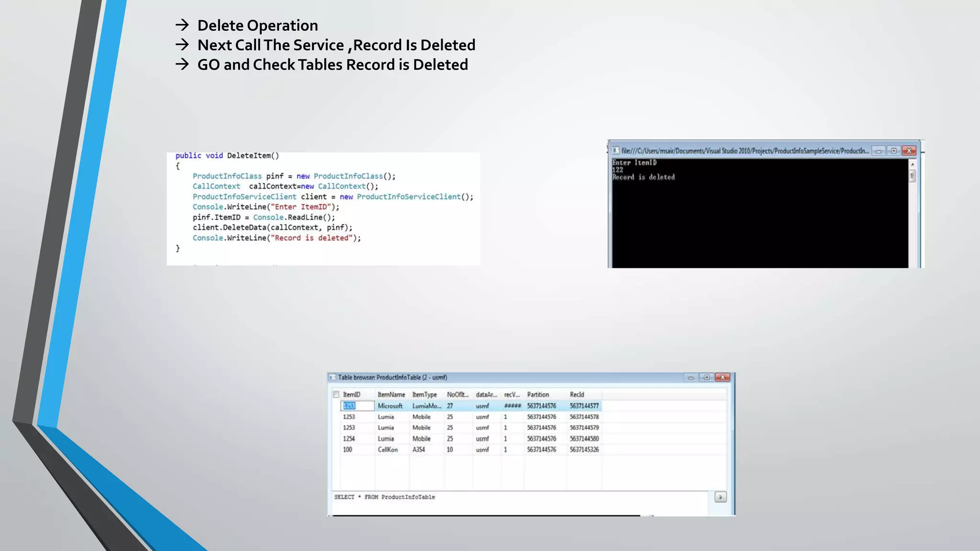Close the console output window
The image size is (980, 551).
click(909, 151)
